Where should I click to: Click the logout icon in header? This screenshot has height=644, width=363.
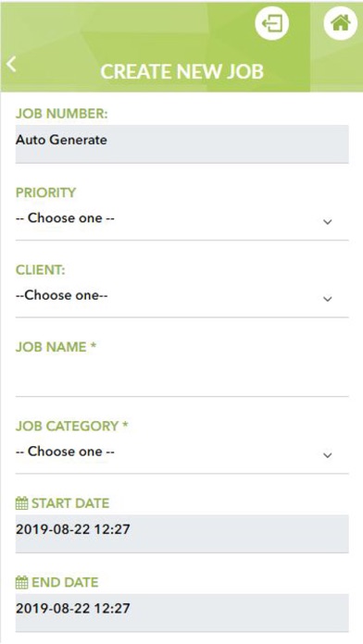point(271,23)
